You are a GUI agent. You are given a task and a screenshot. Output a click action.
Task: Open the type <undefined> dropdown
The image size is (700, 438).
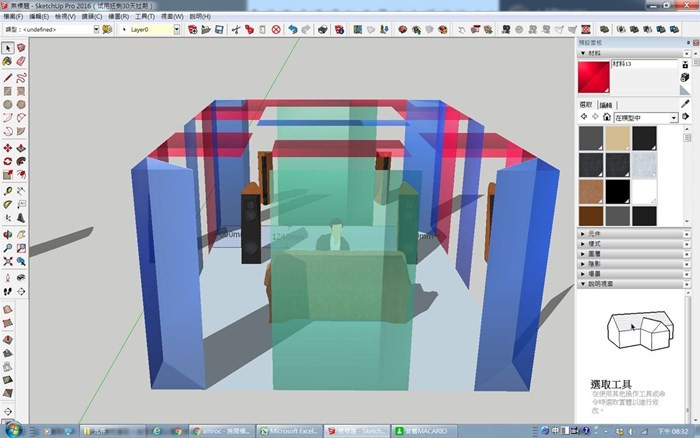tap(96, 29)
